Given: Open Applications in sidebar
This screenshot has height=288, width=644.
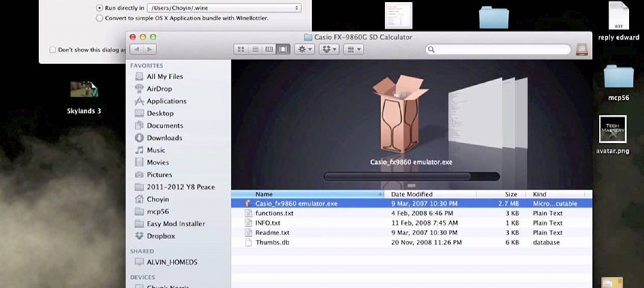Looking at the screenshot, I should pyautogui.click(x=166, y=101).
